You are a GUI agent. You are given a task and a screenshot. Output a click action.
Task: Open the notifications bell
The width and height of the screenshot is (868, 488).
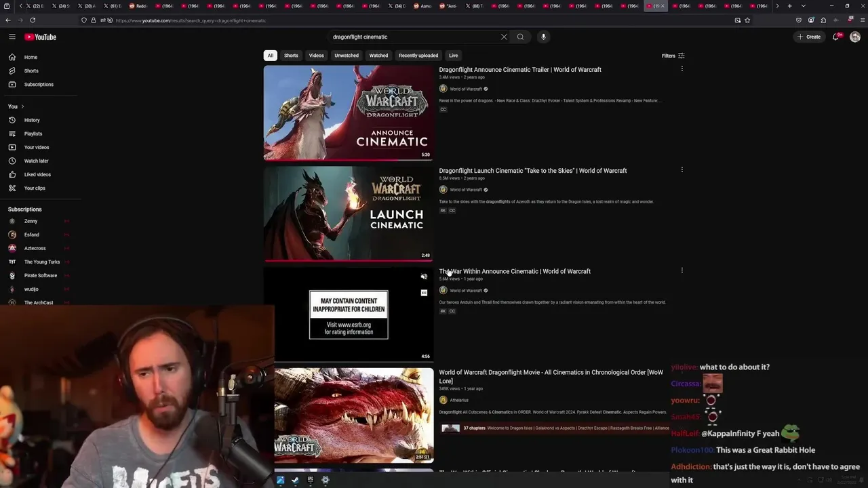[836, 37]
